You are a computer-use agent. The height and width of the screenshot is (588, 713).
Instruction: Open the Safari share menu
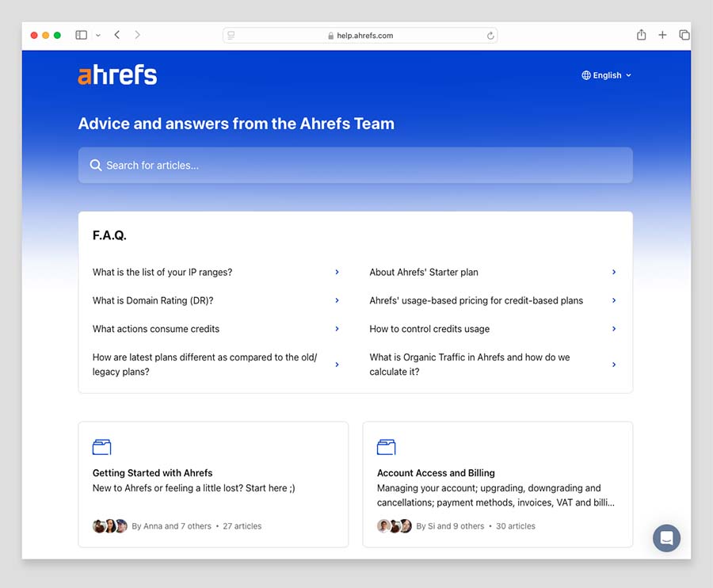[x=641, y=35]
